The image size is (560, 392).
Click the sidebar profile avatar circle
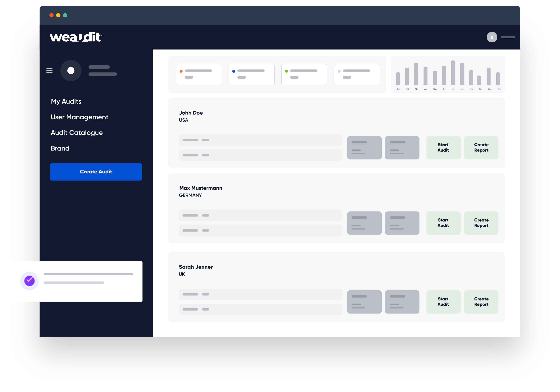coord(71,70)
